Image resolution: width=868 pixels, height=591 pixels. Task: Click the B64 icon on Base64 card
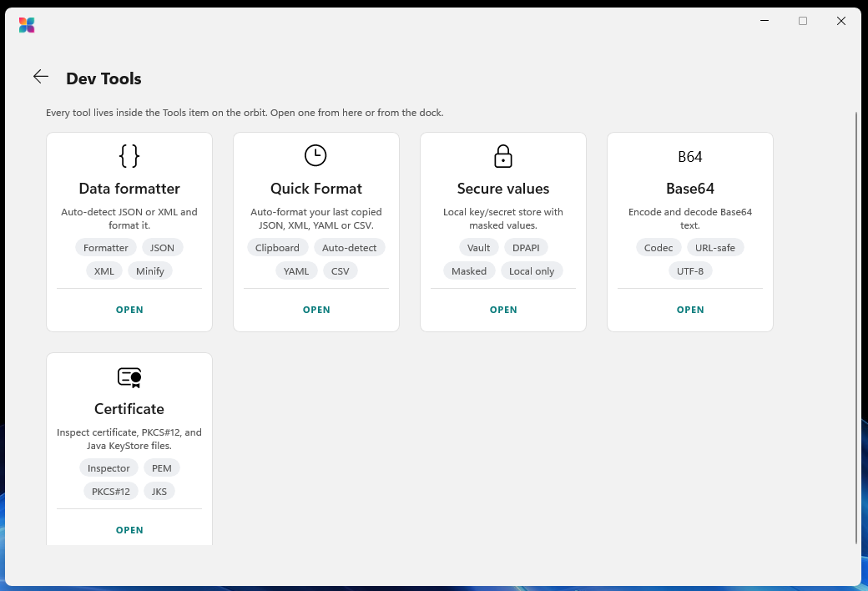689,157
